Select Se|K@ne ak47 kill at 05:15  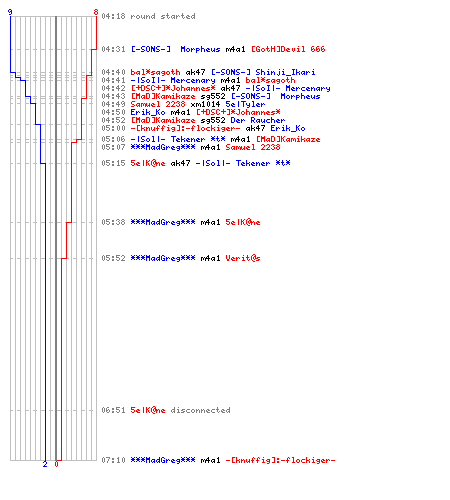pyautogui.click(x=196, y=163)
